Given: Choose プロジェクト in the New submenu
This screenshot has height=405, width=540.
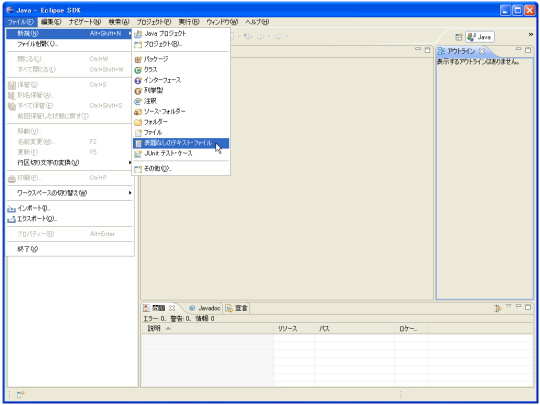Looking at the screenshot, I should tap(181, 44).
